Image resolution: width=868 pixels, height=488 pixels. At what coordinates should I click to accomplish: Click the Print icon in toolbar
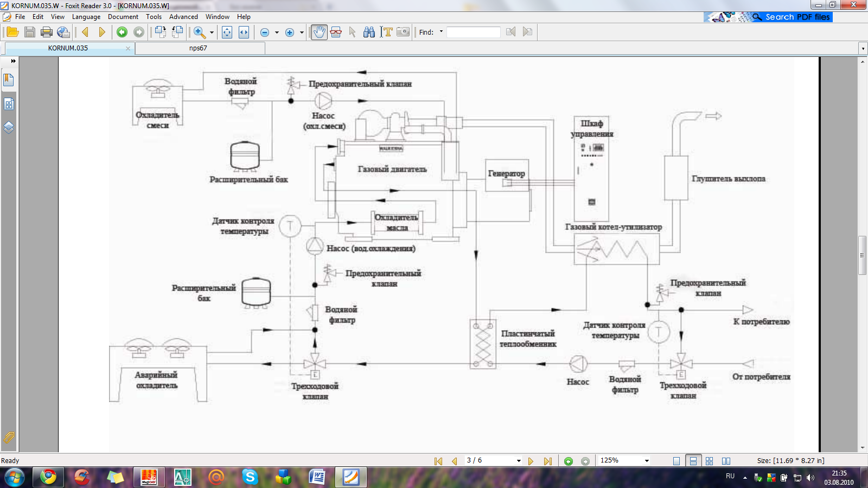(47, 33)
